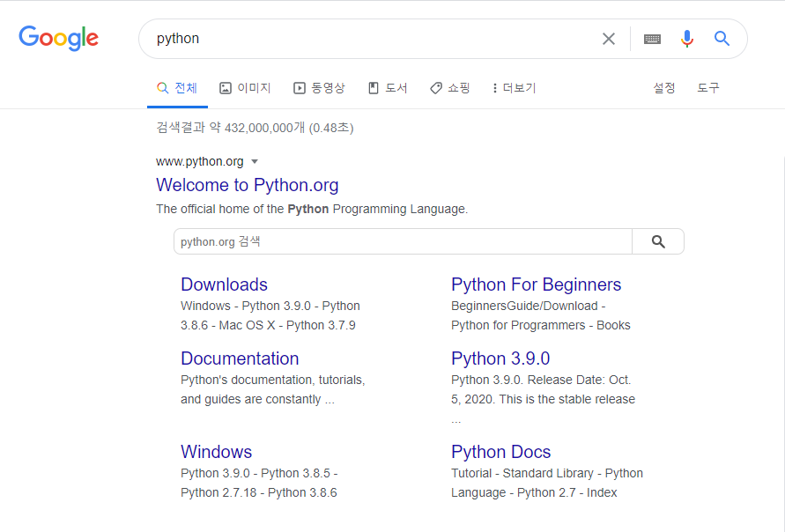Image resolution: width=785 pixels, height=532 pixels.
Task: Click 'Tutorial - Standard Library - Python' text
Action: 547,473
